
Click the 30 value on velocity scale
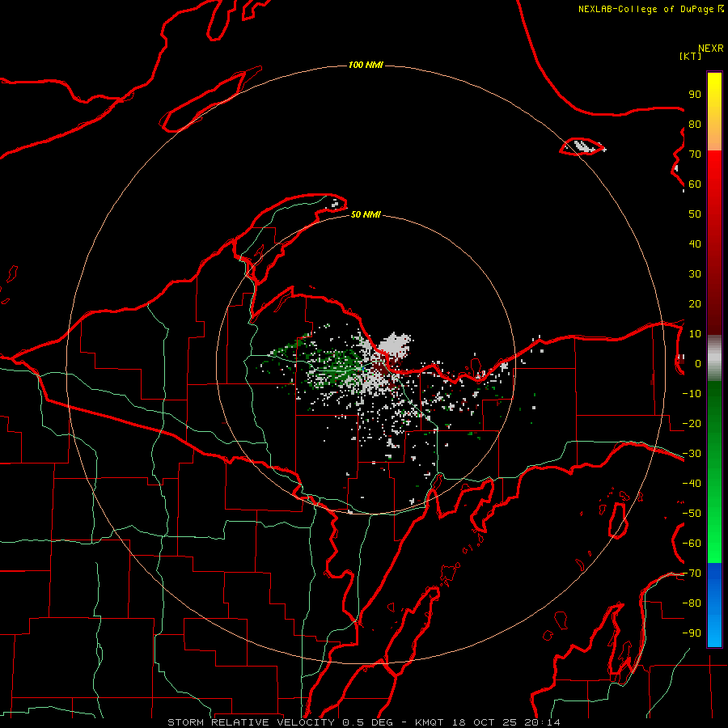point(695,274)
